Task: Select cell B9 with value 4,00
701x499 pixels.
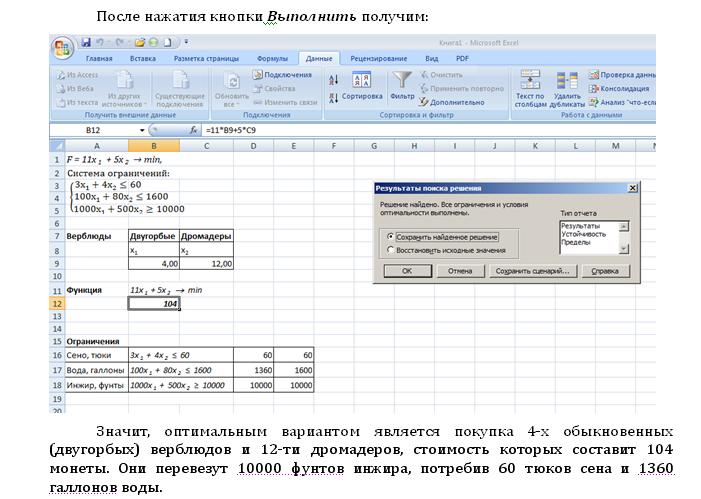Action: [154, 264]
